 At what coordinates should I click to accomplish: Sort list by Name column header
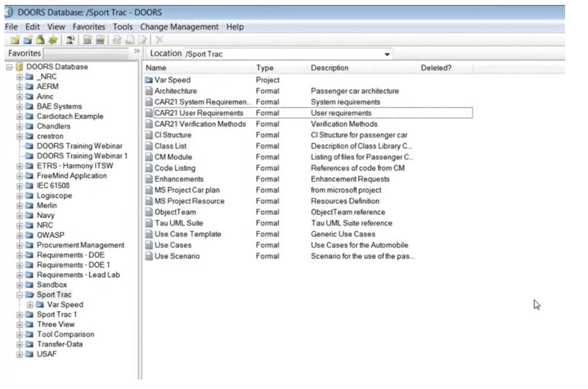[156, 68]
